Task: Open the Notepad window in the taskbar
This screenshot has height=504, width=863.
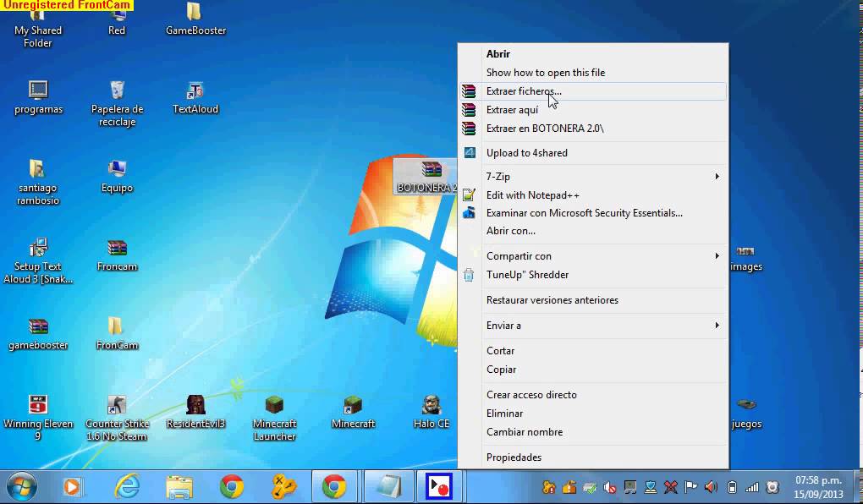Action: (x=389, y=487)
